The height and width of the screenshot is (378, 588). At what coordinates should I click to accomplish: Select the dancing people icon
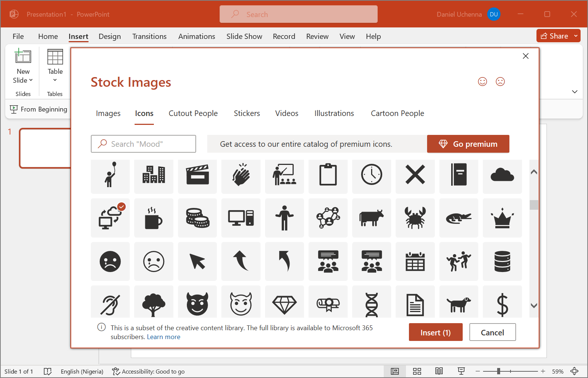pos(459,261)
